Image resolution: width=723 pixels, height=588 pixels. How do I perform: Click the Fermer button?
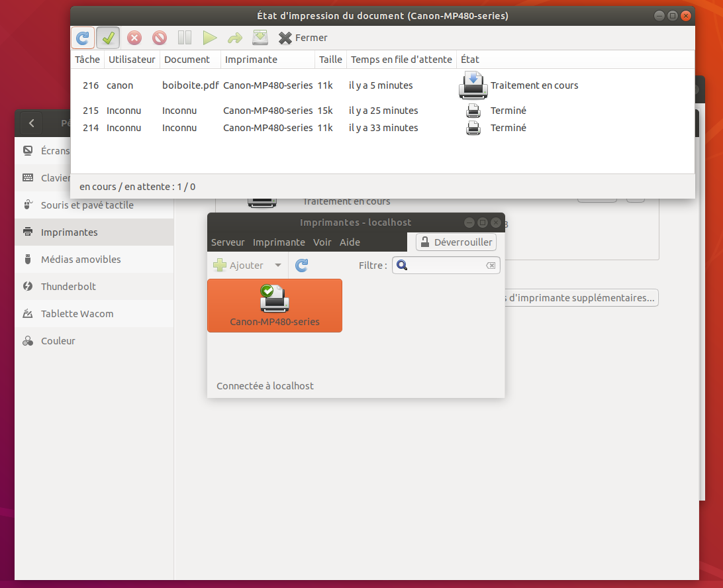click(x=303, y=38)
